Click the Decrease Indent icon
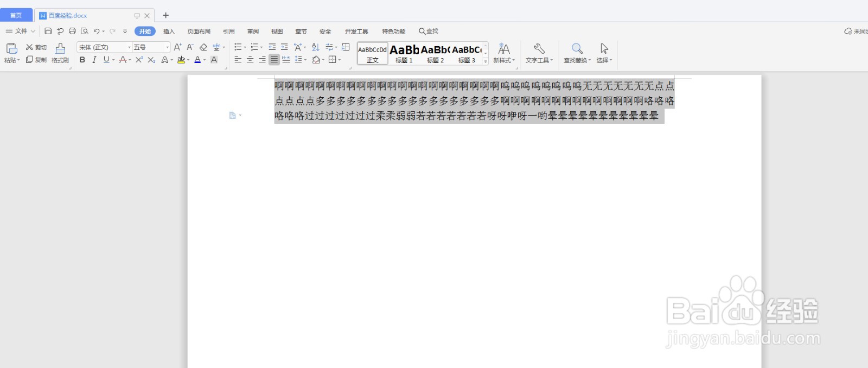This screenshot has height=368, width=868. 272,47
